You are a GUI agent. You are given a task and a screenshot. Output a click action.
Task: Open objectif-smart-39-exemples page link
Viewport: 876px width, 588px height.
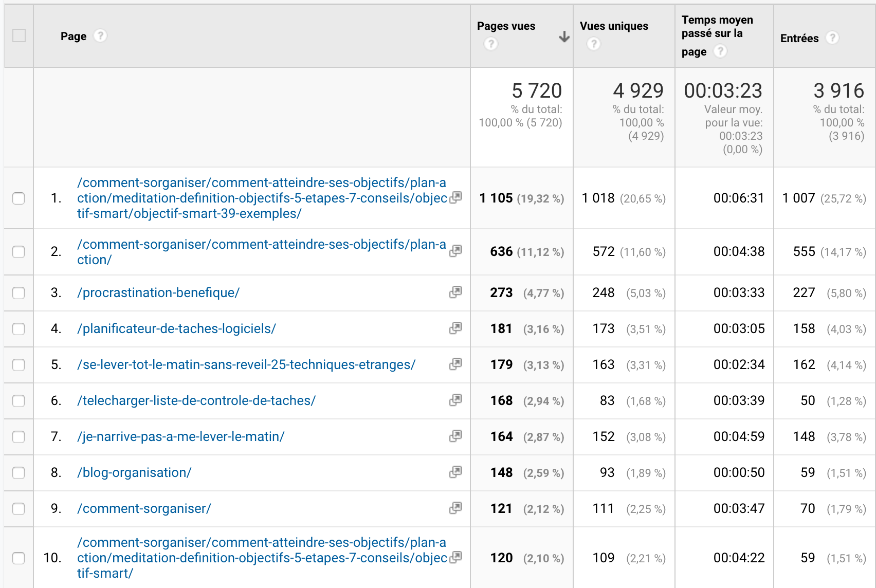[x=262, y=198]
